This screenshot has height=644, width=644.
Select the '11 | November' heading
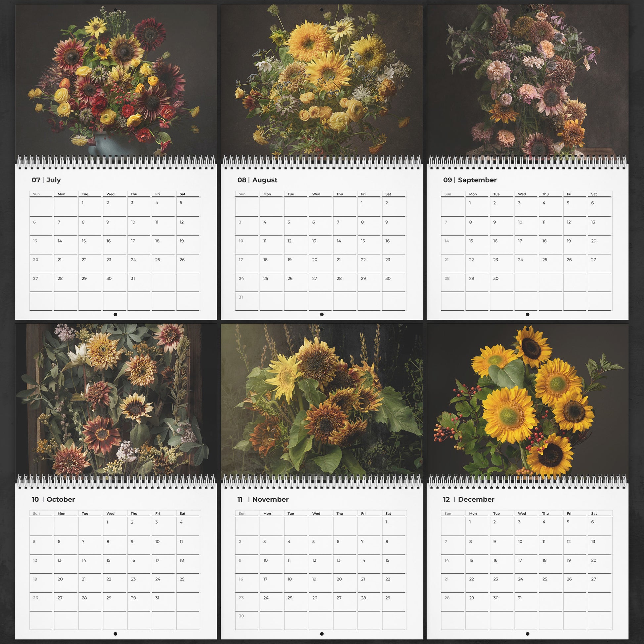[263, 499]
